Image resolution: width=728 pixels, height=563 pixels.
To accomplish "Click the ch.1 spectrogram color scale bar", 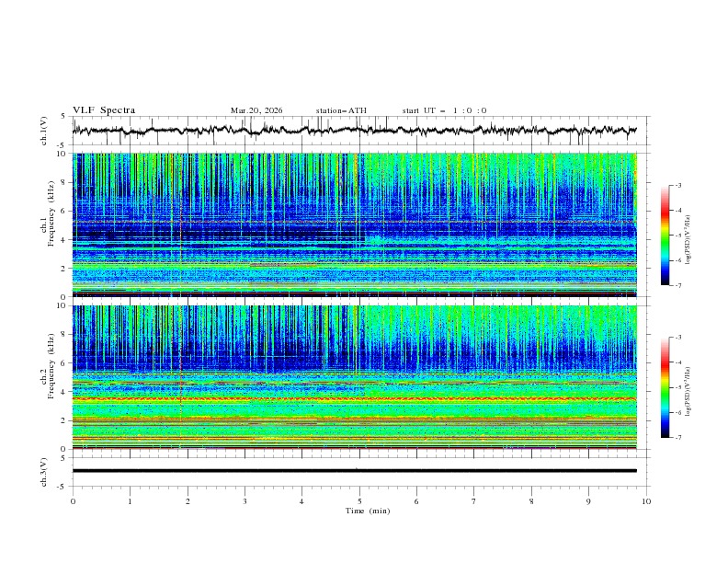I will pos(665,236).
